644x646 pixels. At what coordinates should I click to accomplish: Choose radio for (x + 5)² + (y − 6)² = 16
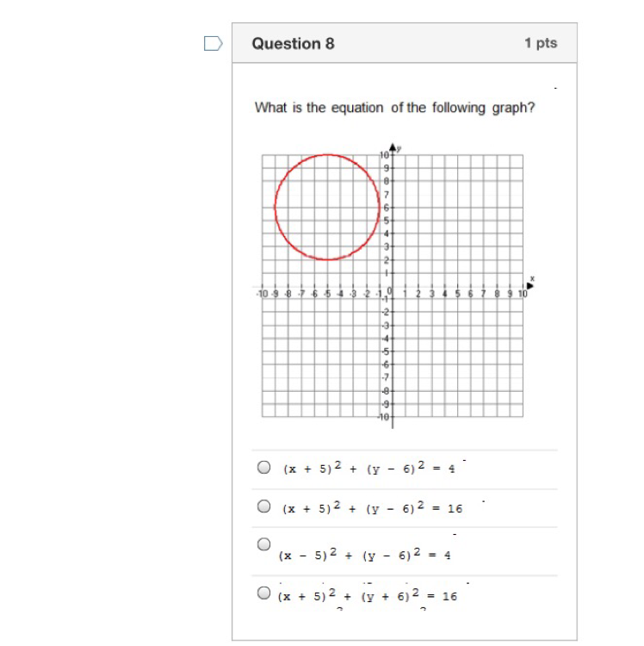pos(264,506)
